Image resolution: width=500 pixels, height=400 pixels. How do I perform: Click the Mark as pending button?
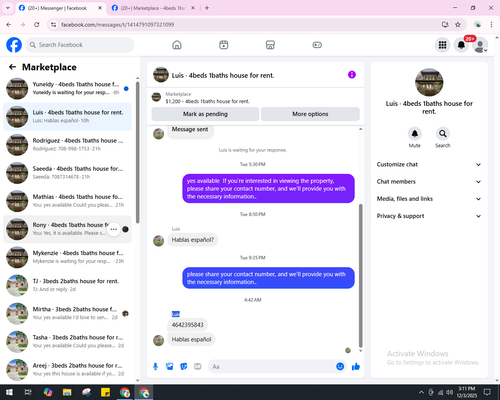pos(205,114)
